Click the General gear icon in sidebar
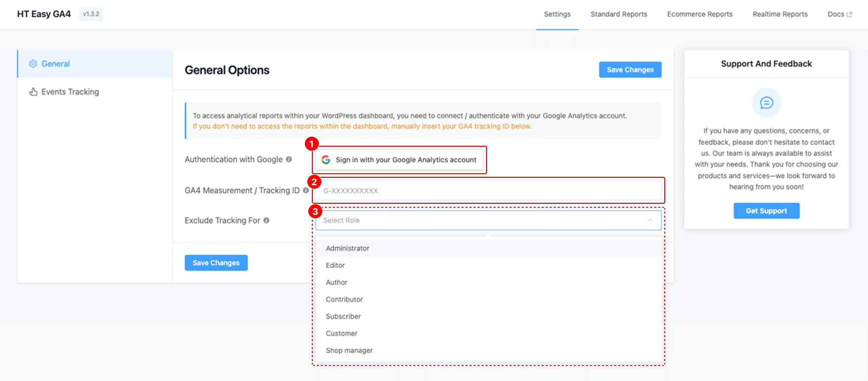 point(33,64)
